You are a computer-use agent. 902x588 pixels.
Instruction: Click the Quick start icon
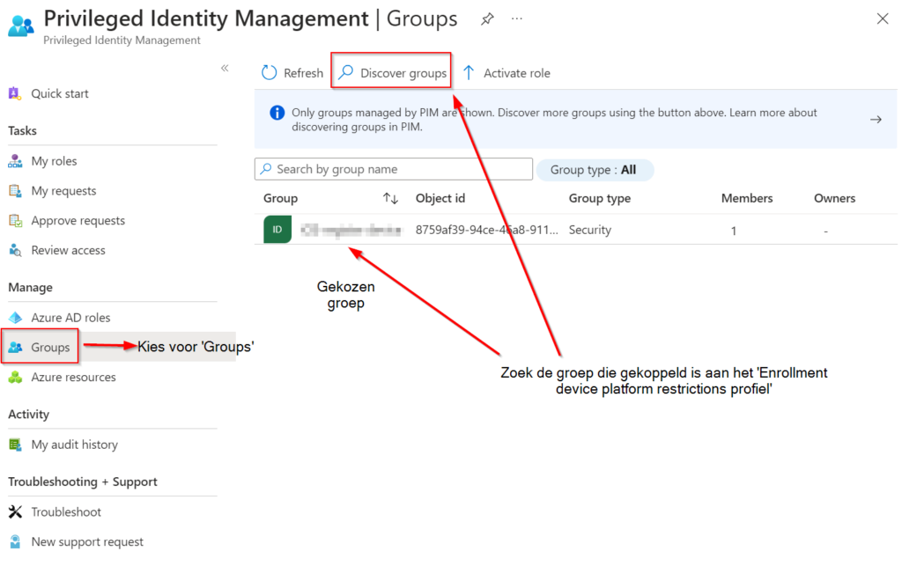[x=15, y=93]
